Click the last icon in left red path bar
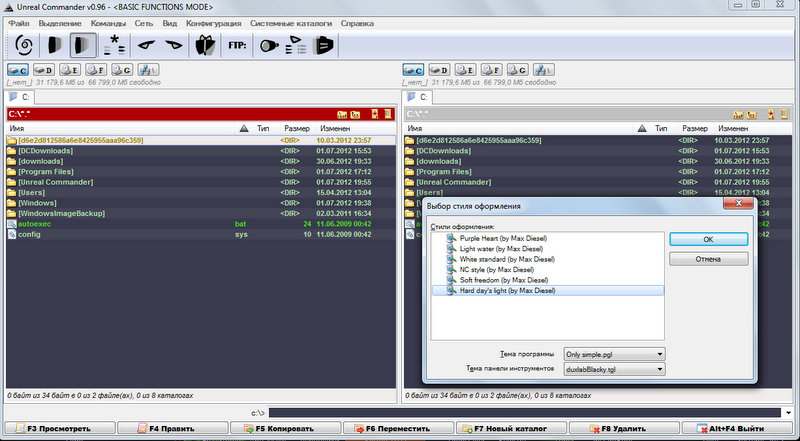 388,114
